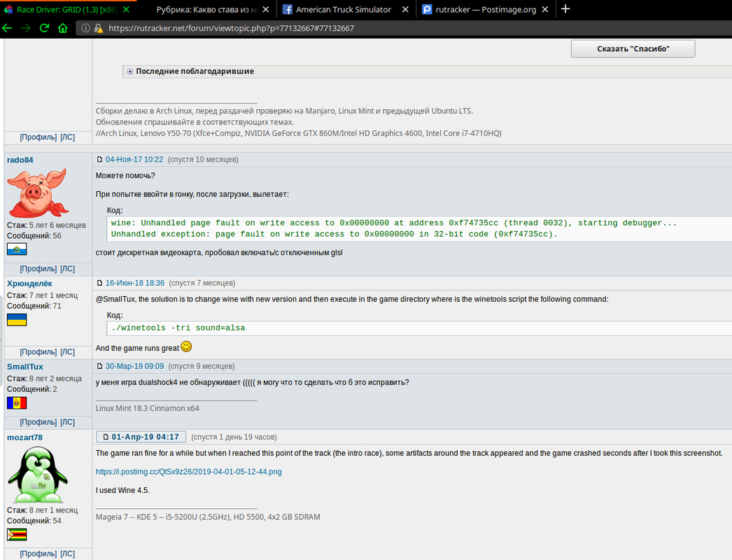Open the 04-Ноя-17 10:22 post permalink
This screenshot has height=560, width=732.
(134, 160)
